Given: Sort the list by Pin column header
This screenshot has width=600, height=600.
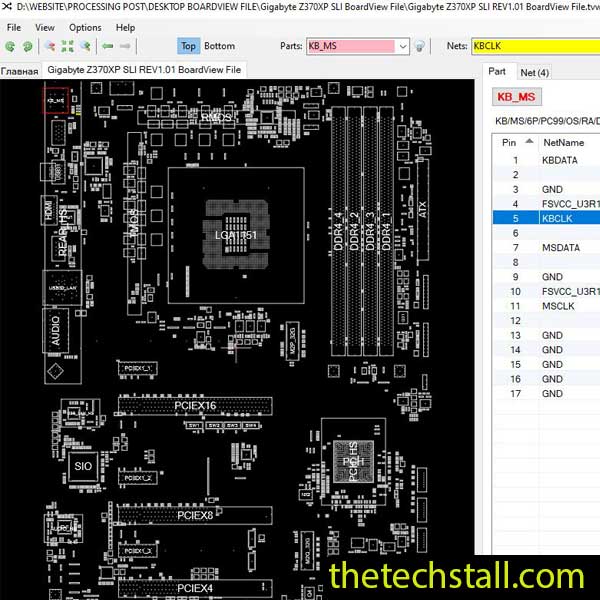Looking at the screenshot, I should click(509, 142).
